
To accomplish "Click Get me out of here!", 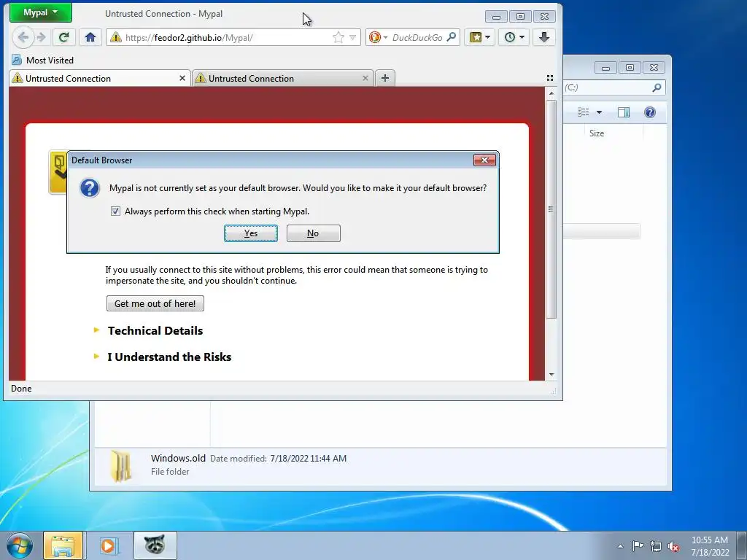I will 155,303.
